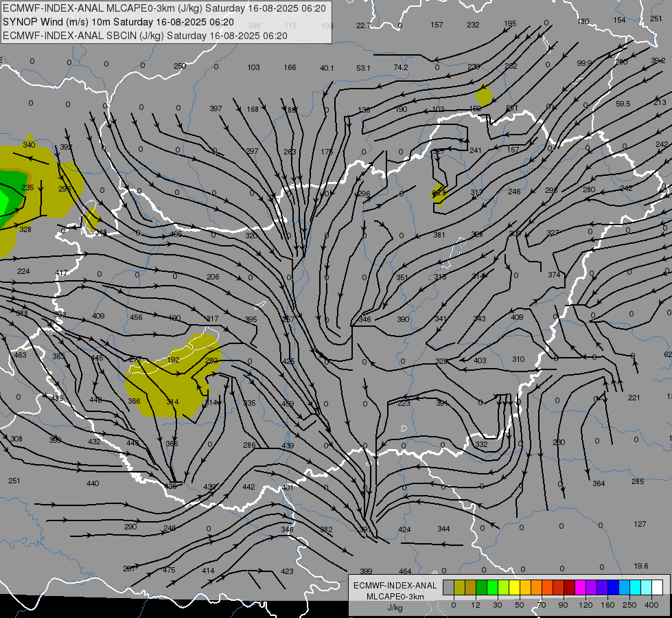Screen dimensions: 672x618
Task: Select the map value 456
Action: click(x=137, y=317)
